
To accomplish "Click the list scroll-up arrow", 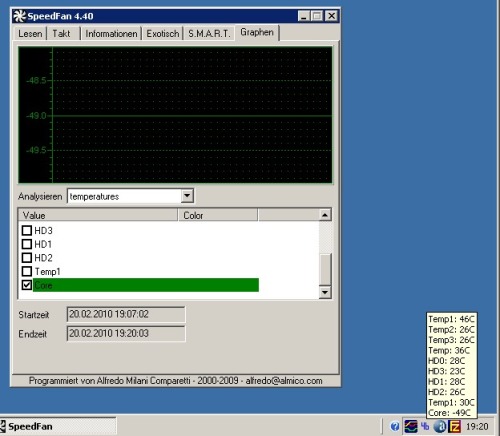I will [x=325, y=215].
